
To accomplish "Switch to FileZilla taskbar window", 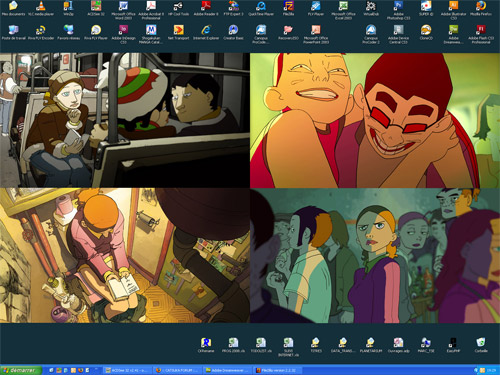I will pos(277,370).
